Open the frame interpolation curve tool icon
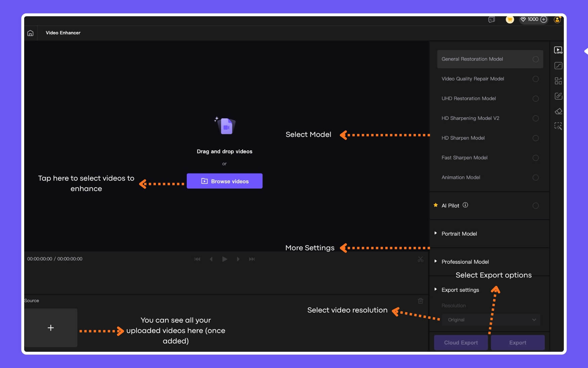This screenshot has width=588, height=368. click(558, 66)
